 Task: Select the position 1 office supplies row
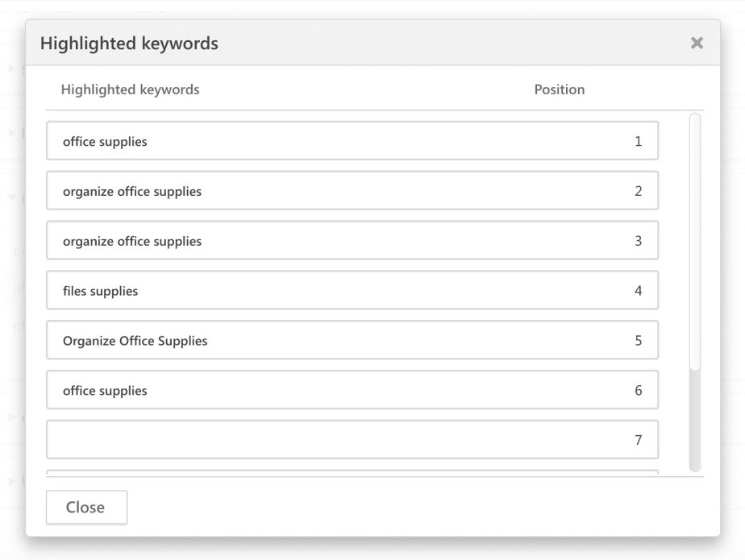pyautogui.click(x=352, y=140)
